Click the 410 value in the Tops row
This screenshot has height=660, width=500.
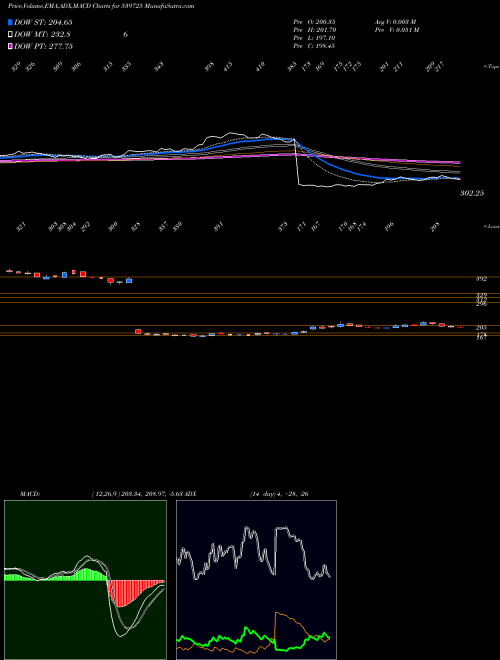(x=260, y=66)
